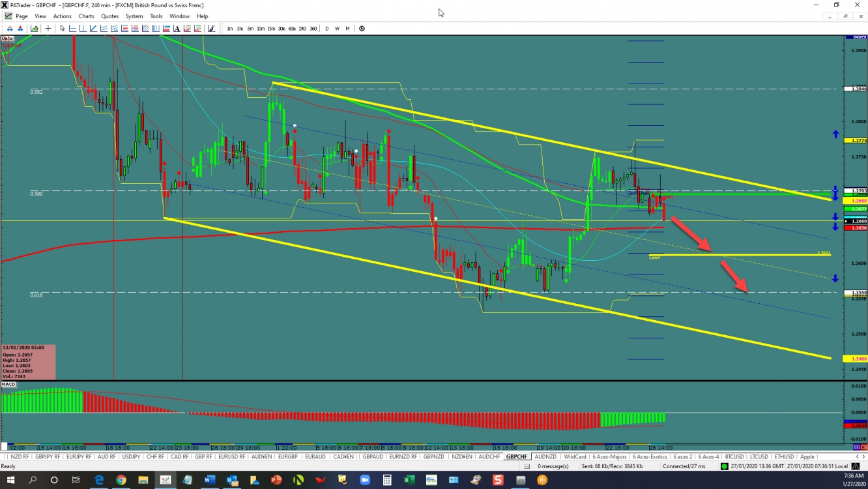Click the green connection indicator in status bar
The image size is (868, 489).
coord(724,466)
